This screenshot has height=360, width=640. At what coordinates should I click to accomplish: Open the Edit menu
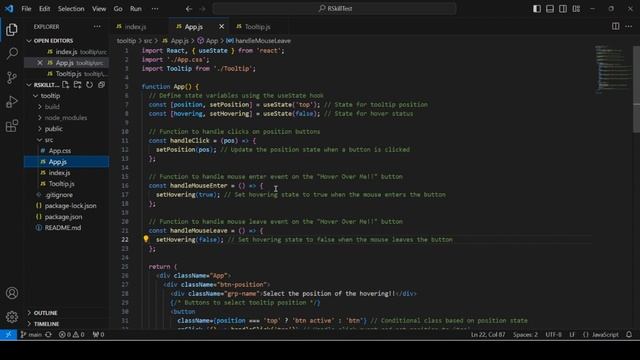[44, 9]
